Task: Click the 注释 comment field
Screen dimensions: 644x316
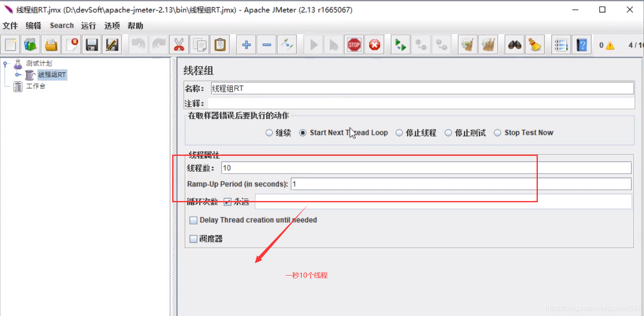Action: [421, 103]
